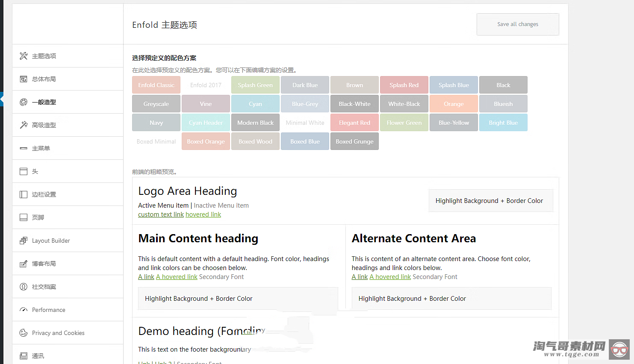
Task: Open the Layout Builder tab
Action: click(x=68, y=241)
